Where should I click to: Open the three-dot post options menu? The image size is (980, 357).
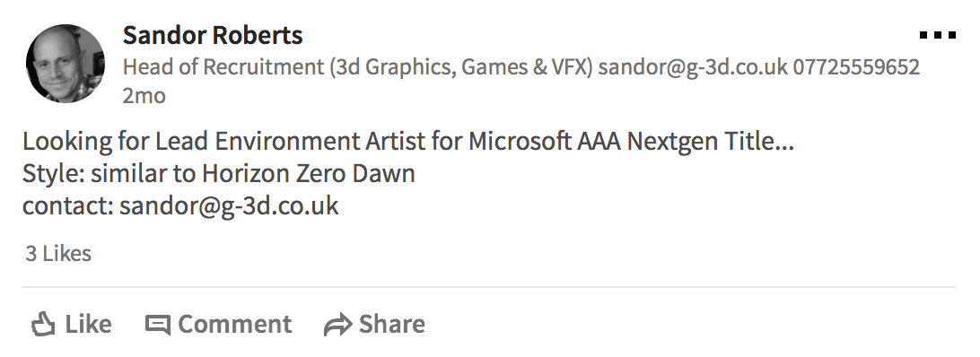pyautogui.click(x=938, y=36)
